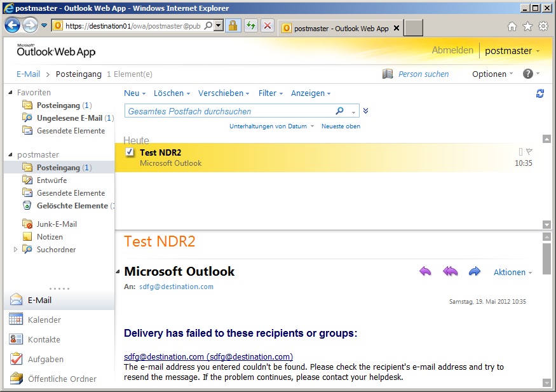Open the address bar dropdown arrow

(219, 25)
